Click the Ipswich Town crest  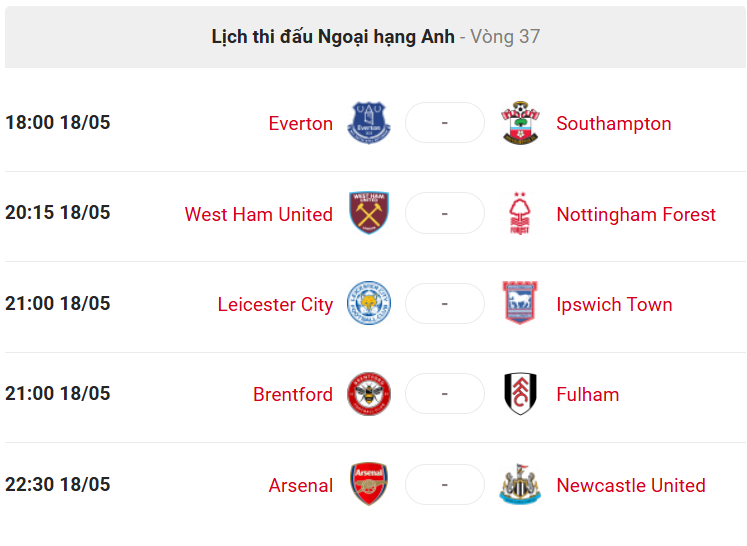pyautogui.click(x=520, y=303)
